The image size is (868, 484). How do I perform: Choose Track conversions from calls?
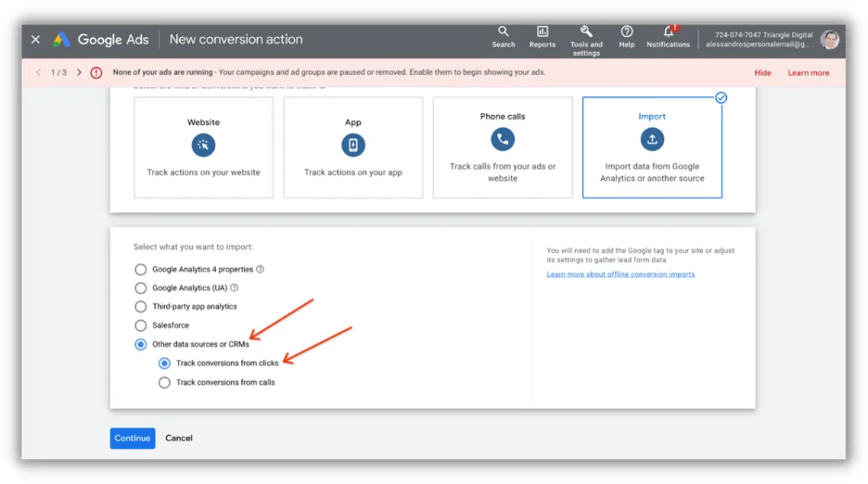pyautogui.click(x=164, y=382)
